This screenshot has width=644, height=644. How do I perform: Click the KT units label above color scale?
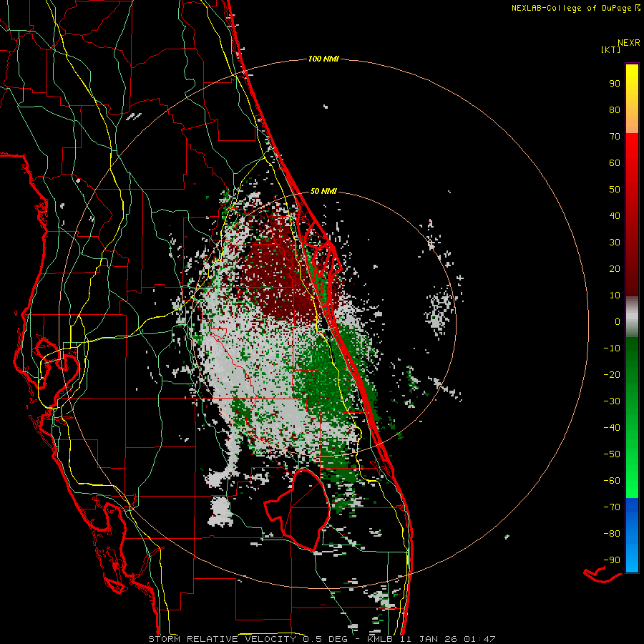click(x=611, y=49)
